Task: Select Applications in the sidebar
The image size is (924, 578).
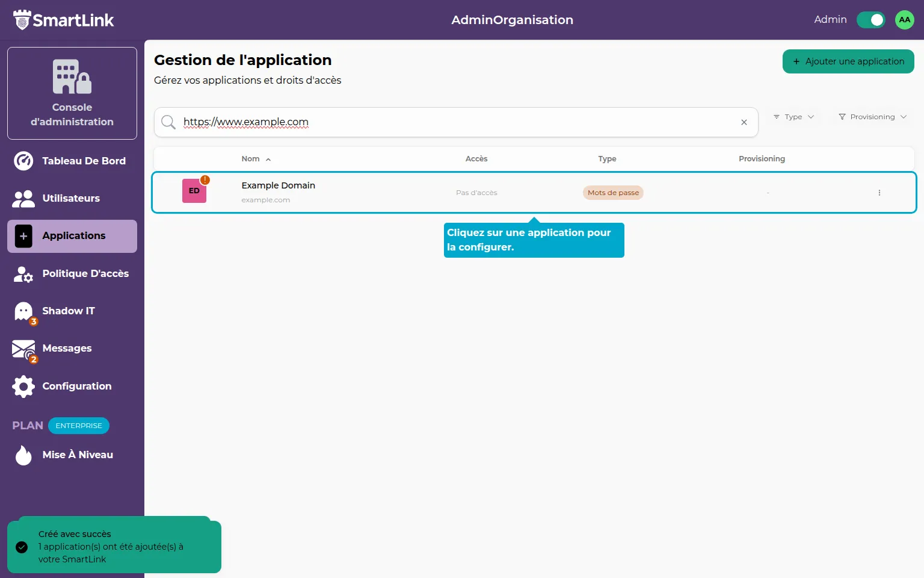Action: pyautogui.click(x=72, y=236)
